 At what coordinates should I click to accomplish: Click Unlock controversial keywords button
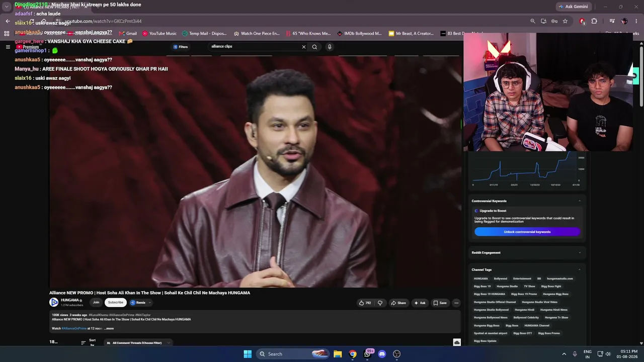click(x=527, y=232)
